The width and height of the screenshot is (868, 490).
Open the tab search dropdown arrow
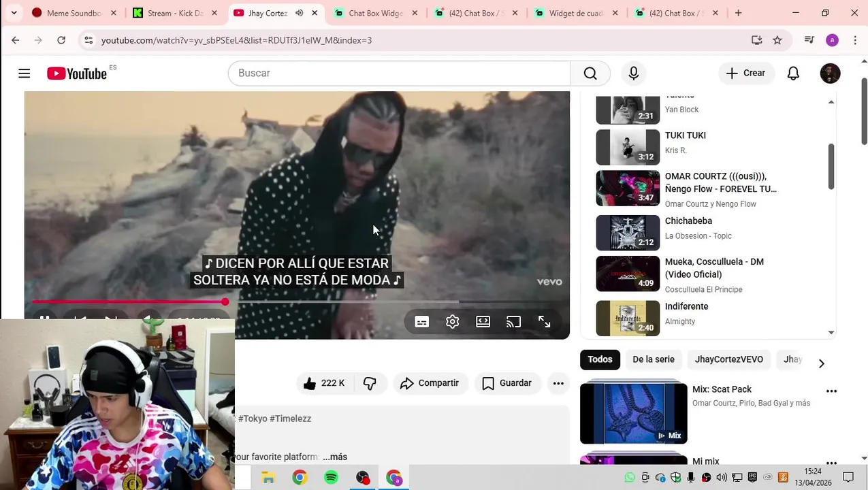tap(14, 13)
